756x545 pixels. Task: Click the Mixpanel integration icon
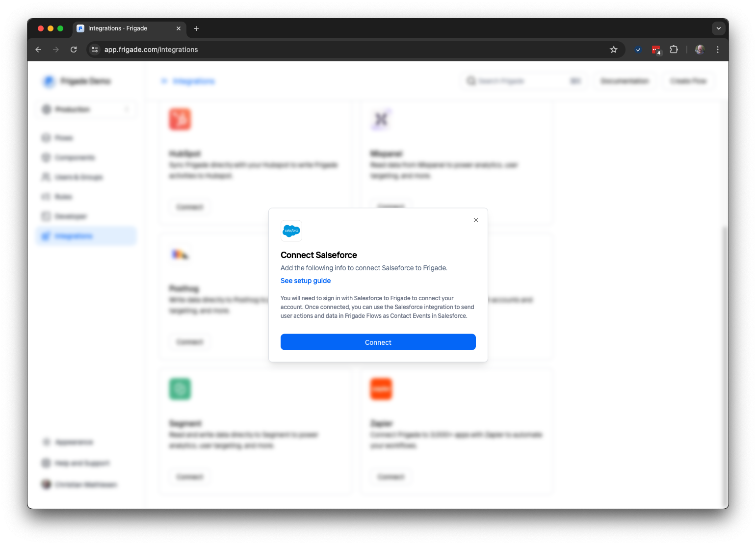click(x=381, y=119)
